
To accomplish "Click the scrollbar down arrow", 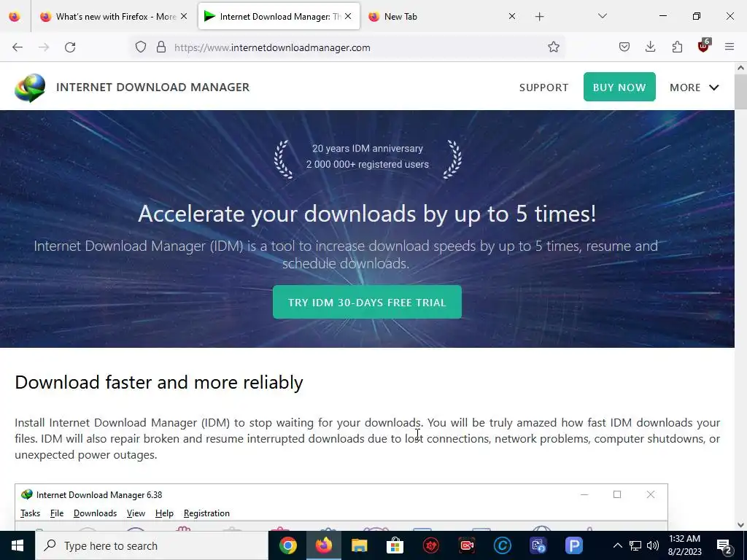I will pos(740,525).
